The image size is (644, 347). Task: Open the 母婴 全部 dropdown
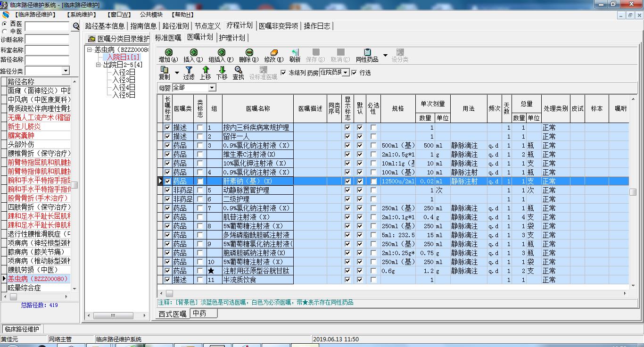click(x=212, y=88)
